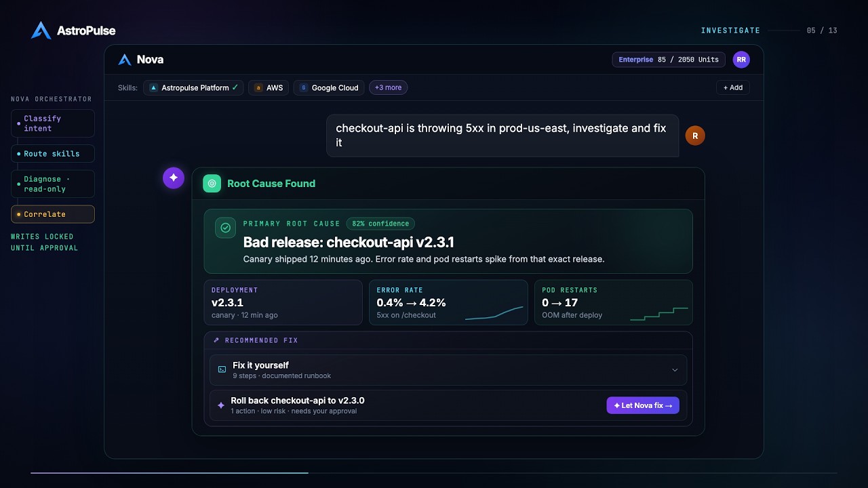
Task: Select the Classify intent step
Action: 53,123
